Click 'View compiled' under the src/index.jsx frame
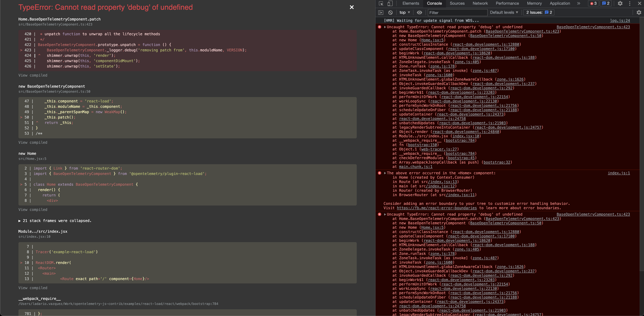Image resolution: width=644 pixels, height=316 pixels. [33, 288]
